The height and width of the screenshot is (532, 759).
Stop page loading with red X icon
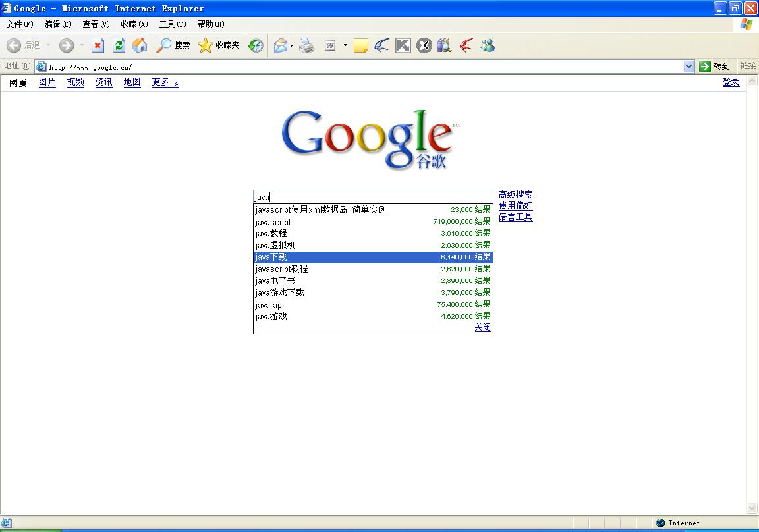(98, 45)
